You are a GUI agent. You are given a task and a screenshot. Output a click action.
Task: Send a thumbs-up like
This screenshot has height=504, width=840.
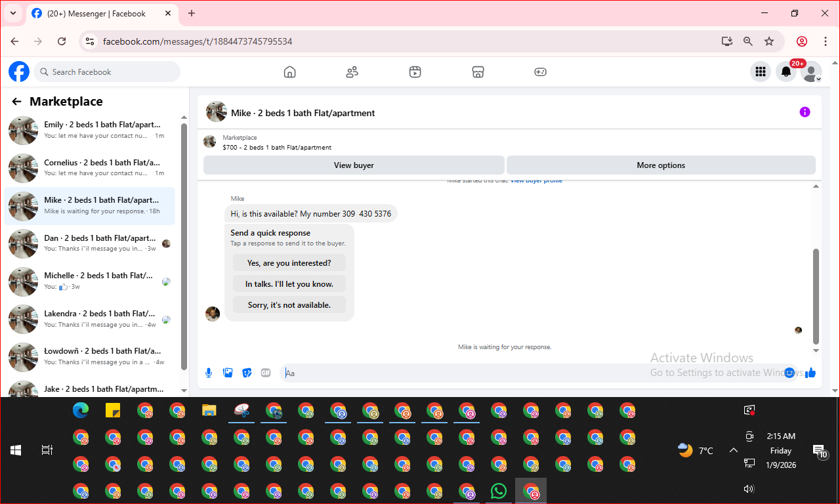(810, 373)
